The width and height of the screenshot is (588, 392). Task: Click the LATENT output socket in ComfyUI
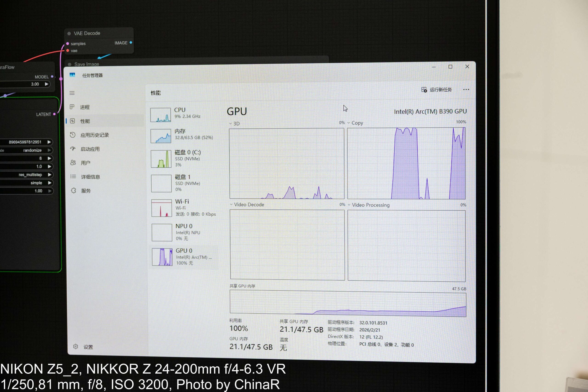tap(54, 114)
